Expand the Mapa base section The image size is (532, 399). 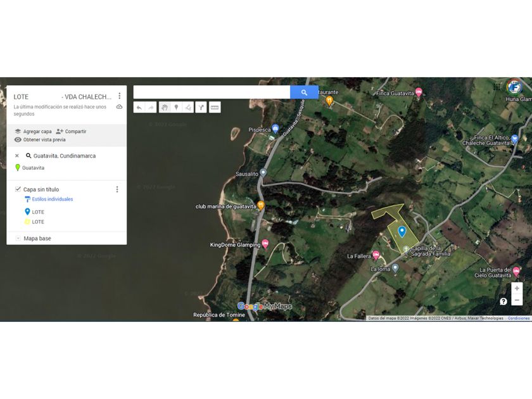tap(18, 239)
